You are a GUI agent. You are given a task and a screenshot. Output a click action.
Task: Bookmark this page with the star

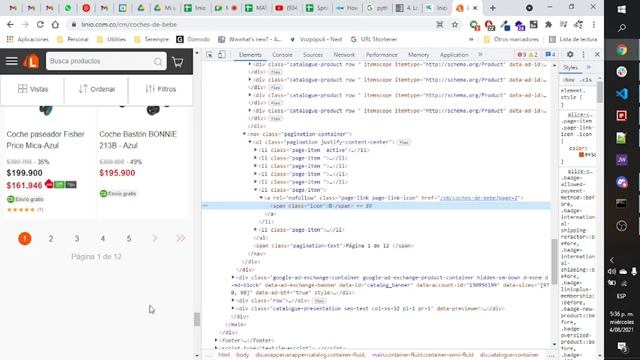[455, 25]
